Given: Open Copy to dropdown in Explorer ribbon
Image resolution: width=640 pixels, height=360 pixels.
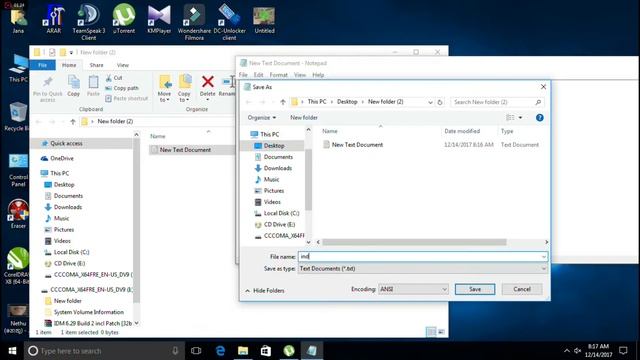Looking at the screenshot, I should [x=184, y=88].
